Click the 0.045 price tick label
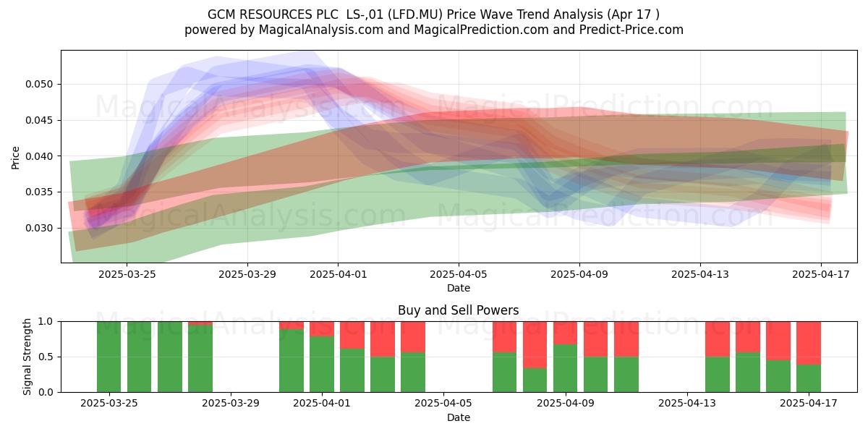Image resolution: width=868 pixels, height=434 pixels. click(x=40, y=120)
